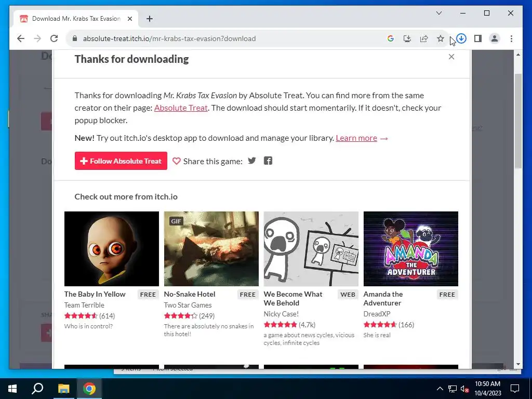
Task: Click the FREE tag on The Baby In Yellow
Action: [148, 295]
